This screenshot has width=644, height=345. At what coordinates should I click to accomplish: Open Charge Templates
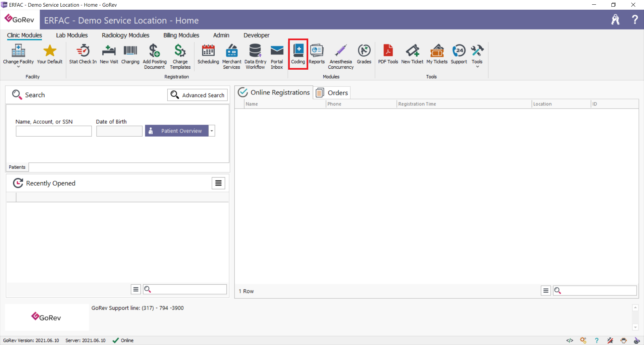(180, 57)
